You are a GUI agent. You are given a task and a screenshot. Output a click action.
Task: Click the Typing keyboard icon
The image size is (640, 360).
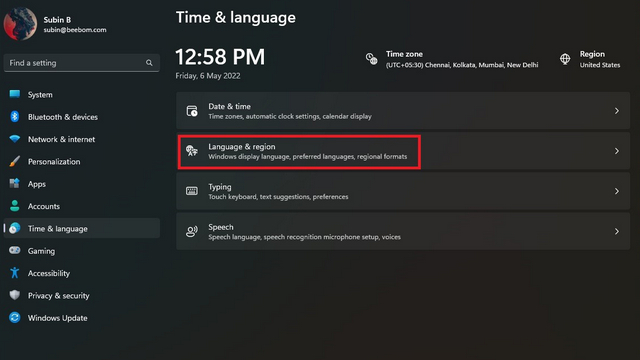(x=192, y=191)
